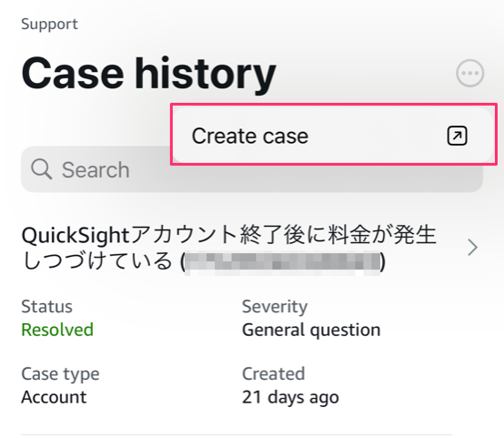This screenshot has width=504, height=438.
Task: Click the Search placeholder text
Action: [x=96, y=169]
